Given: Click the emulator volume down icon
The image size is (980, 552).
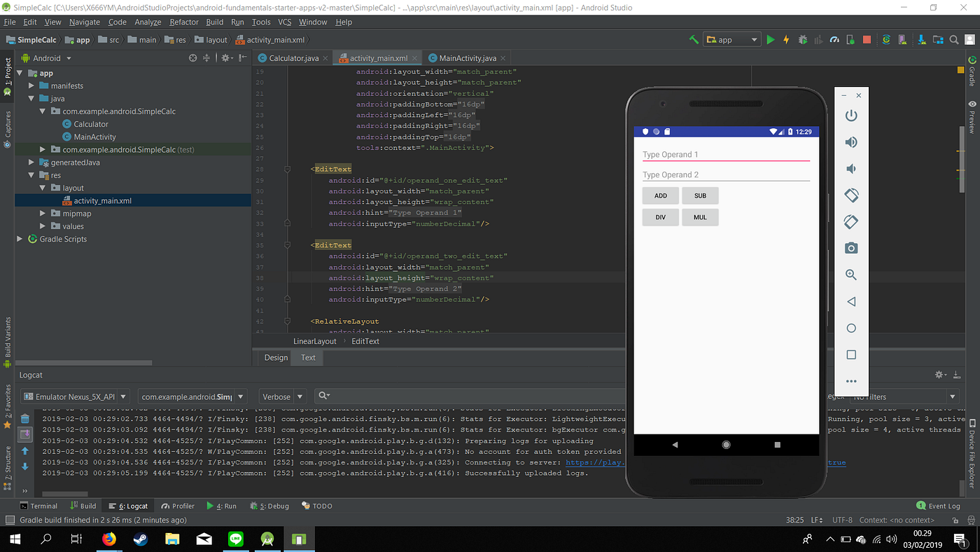Looking at the screenshot, I should pos(851,169).
